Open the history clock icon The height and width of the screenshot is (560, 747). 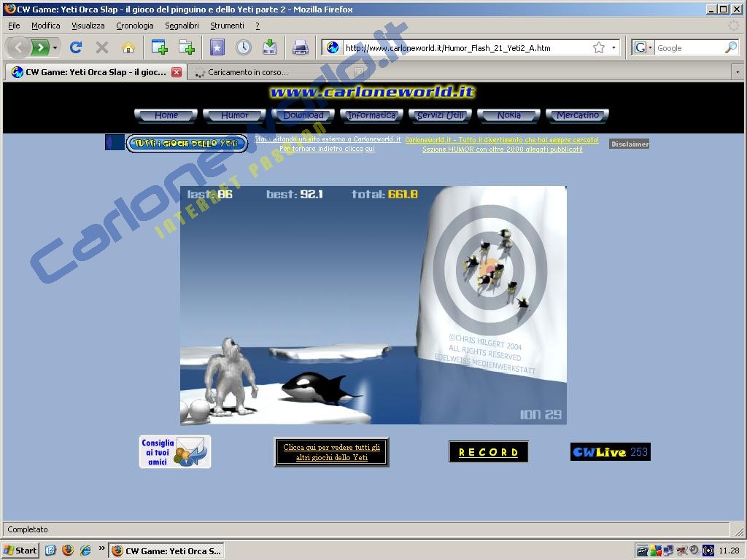[244, 47]
